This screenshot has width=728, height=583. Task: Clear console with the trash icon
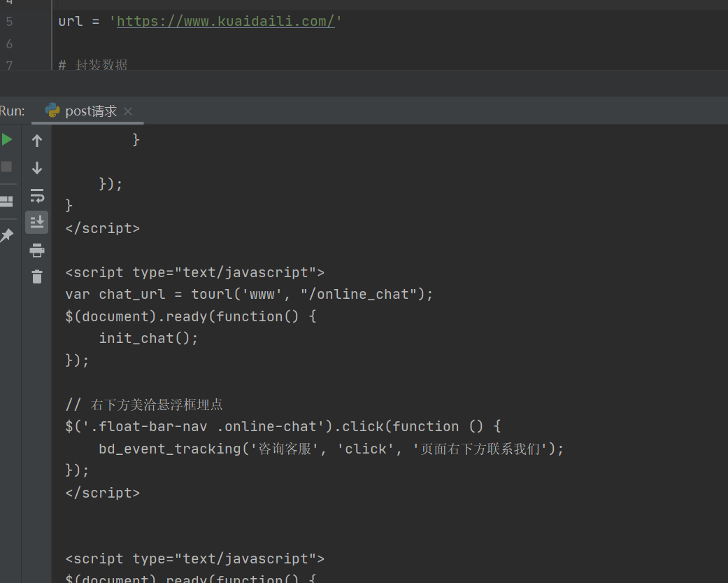pyautogui.click(x=37, y=277)
